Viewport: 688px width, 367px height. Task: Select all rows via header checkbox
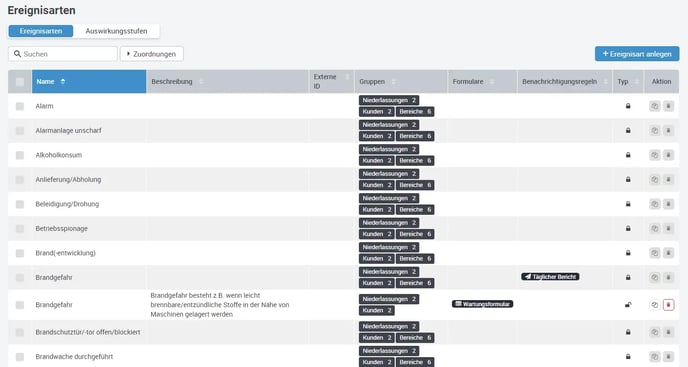[20, 82]
